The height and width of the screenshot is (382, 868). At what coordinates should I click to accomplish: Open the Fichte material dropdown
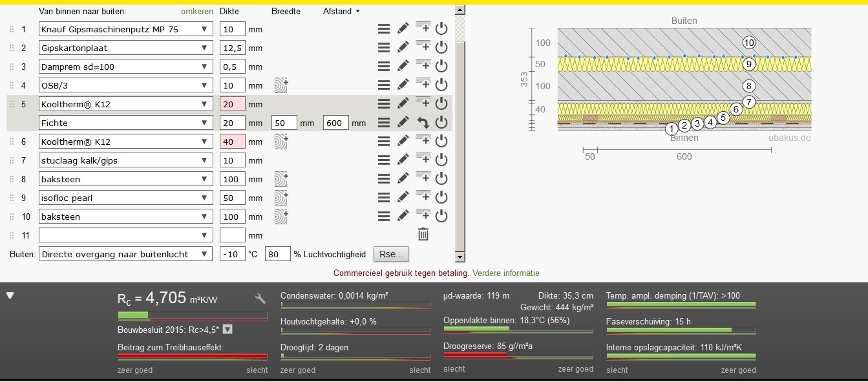(126, 123)
